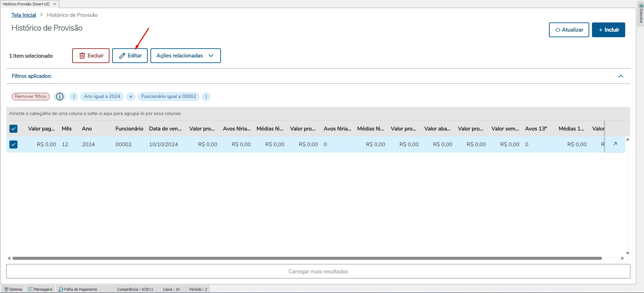Click the month cell 12
The height and width of the screenshot is (293, 644).
[65, 144]
